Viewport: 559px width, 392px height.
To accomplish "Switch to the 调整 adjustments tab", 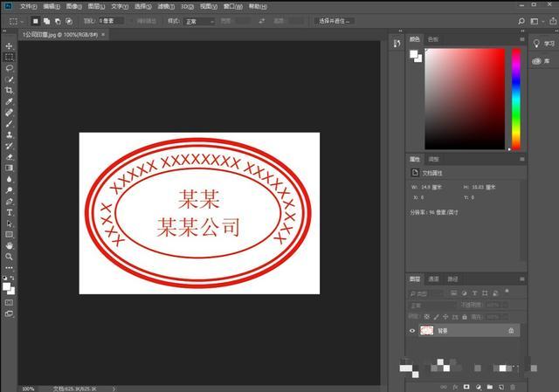I will point(433,159).
